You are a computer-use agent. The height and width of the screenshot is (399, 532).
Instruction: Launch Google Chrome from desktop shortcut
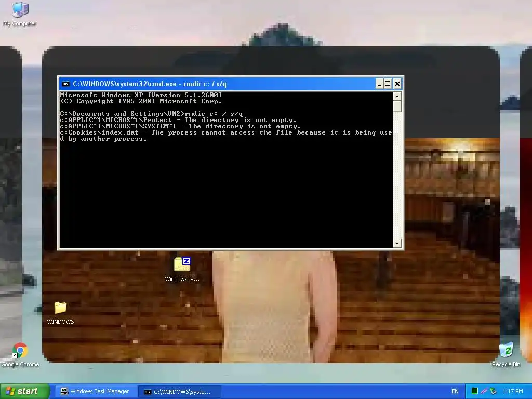coord(20,355)
